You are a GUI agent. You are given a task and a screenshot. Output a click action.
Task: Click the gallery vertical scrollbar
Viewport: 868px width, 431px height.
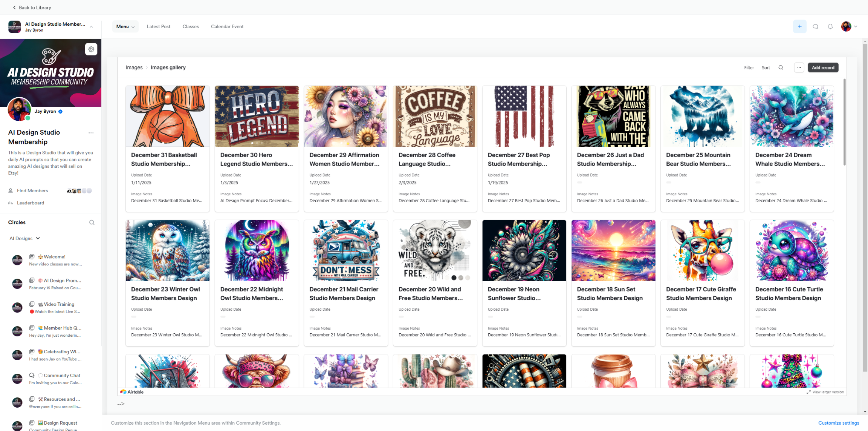tap(844, 122)
